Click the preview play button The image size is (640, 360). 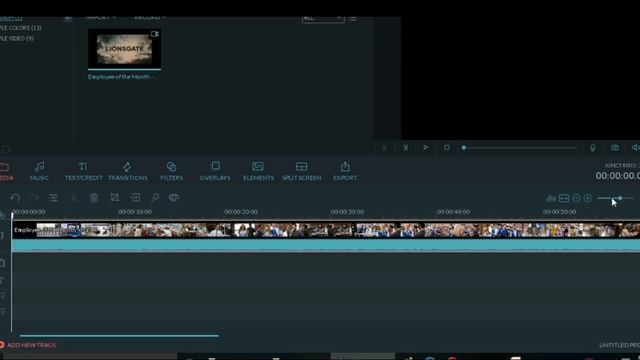tap(425, 147)
